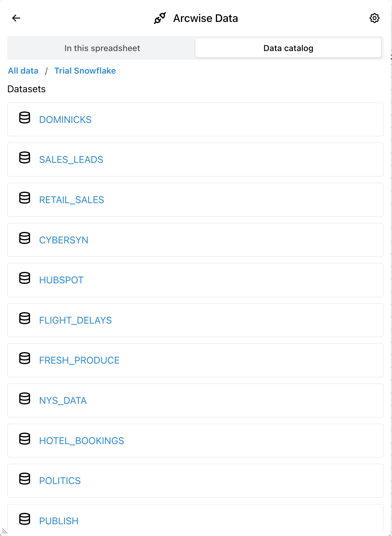
Task: Open settings via the gear icon
Action: (x=374, y=18)
